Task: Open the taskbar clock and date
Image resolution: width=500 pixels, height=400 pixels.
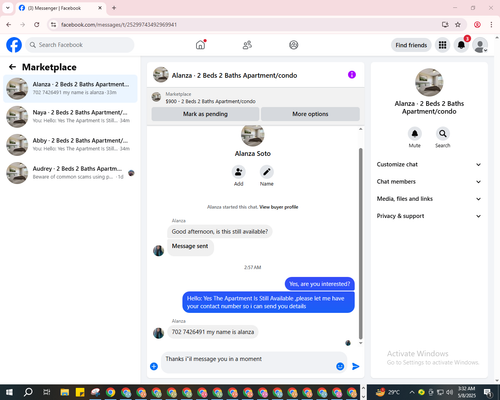Action: click(x=467, y=392)
